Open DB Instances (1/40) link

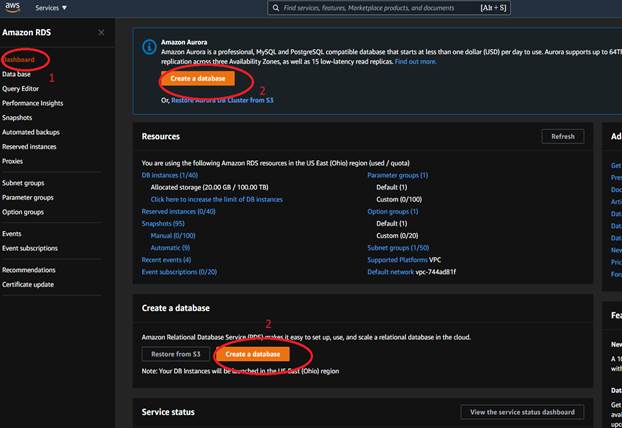(x=170, y=175)
